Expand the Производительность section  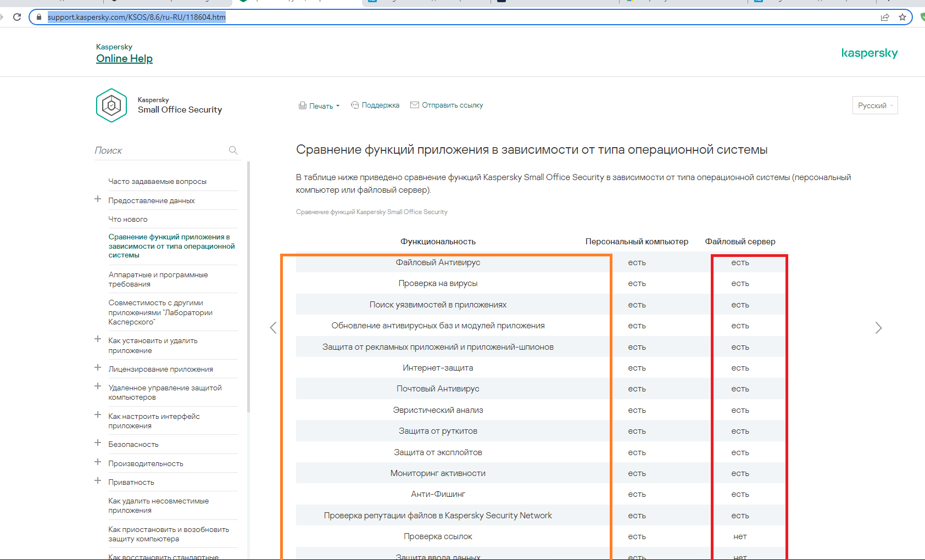pyautogui.click(x=98, y=462)
